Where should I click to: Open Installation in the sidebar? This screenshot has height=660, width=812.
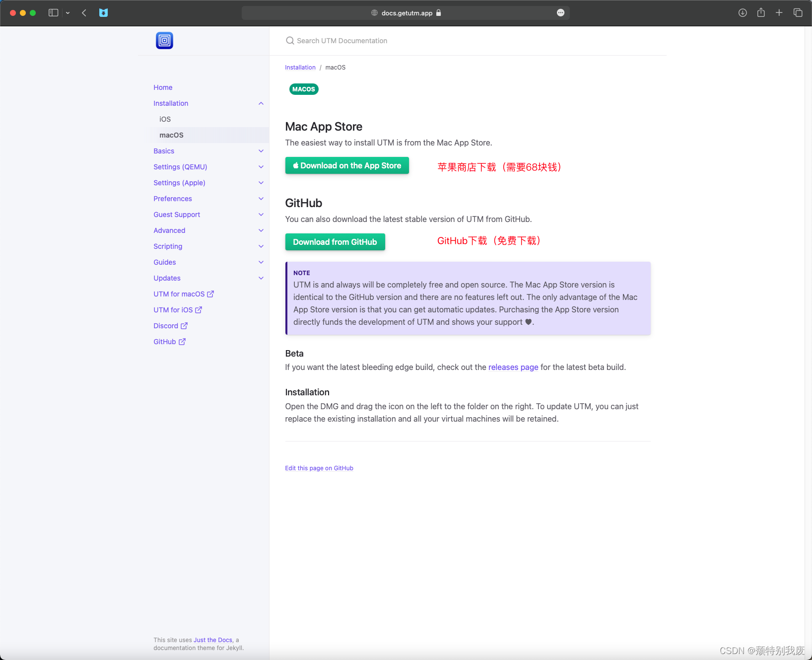tap(171, 103)
